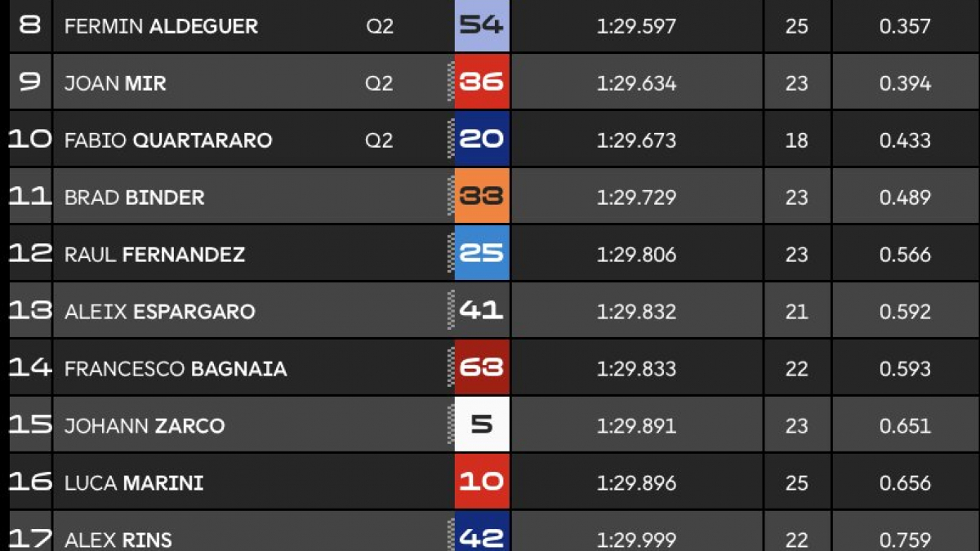980x551 pixels.
Task: Click position number 12 for Raul Fernandez
Action: [30, 254]
